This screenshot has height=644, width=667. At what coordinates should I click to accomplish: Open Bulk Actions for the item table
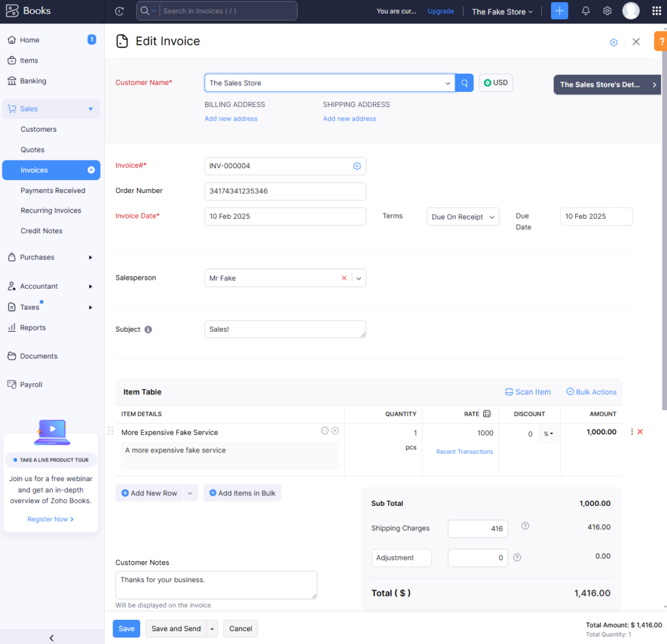point(591,392)
